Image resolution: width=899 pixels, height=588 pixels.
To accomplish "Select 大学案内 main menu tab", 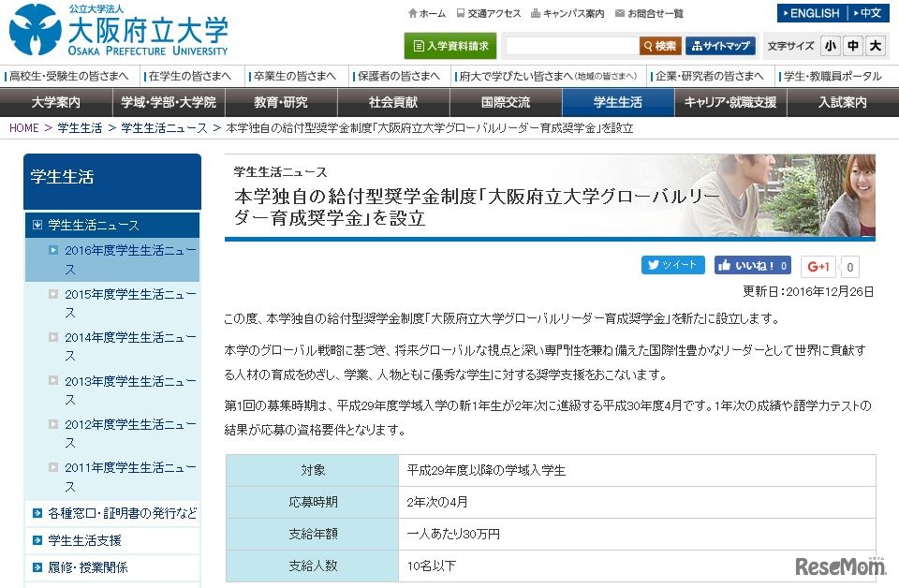I will 55,102.
